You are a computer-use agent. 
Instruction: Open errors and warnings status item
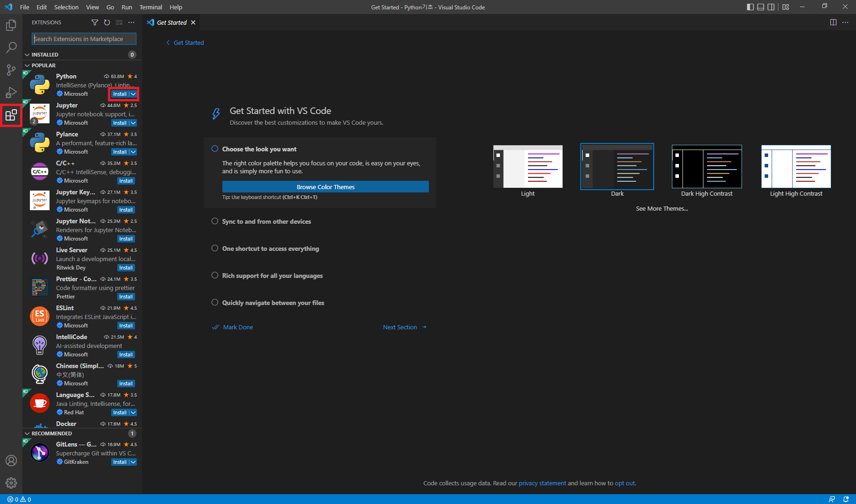coord(19,499)
